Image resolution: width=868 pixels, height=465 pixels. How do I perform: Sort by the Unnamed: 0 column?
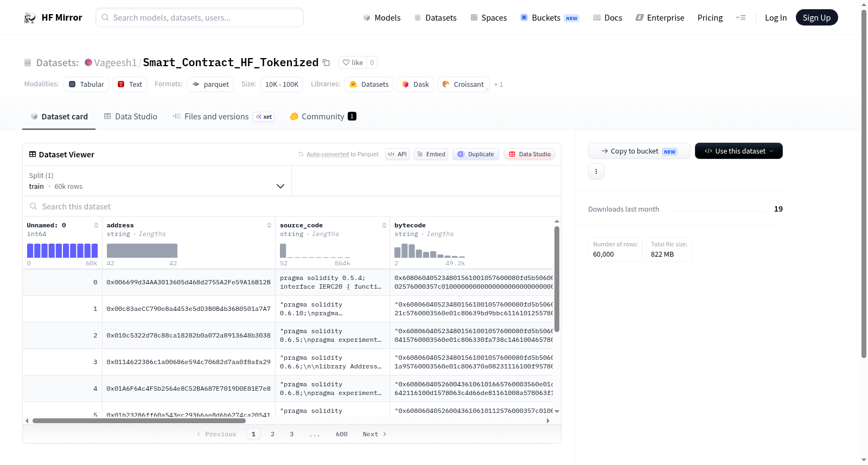96,225
